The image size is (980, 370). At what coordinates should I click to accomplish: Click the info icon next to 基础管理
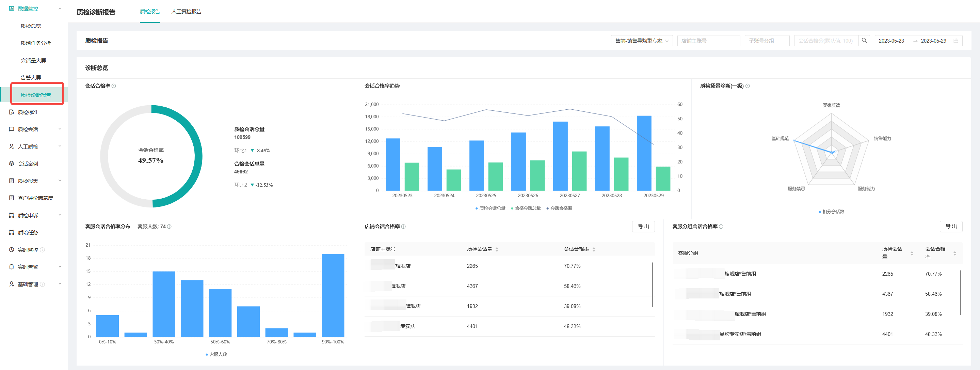42,284
